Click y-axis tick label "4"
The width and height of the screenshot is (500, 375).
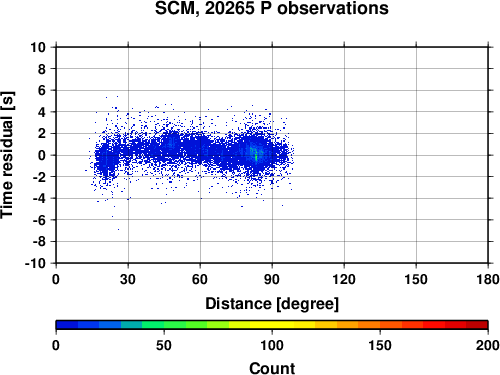point(41,112)
